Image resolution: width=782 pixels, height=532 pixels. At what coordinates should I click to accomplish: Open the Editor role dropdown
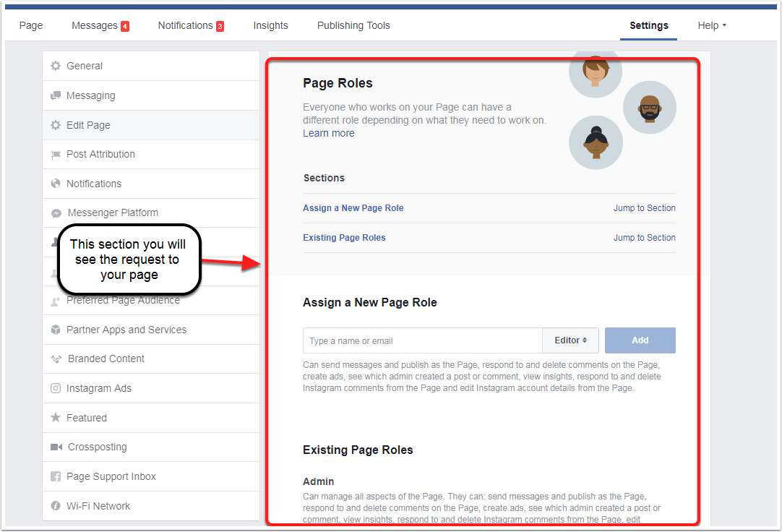coord(570,340)
